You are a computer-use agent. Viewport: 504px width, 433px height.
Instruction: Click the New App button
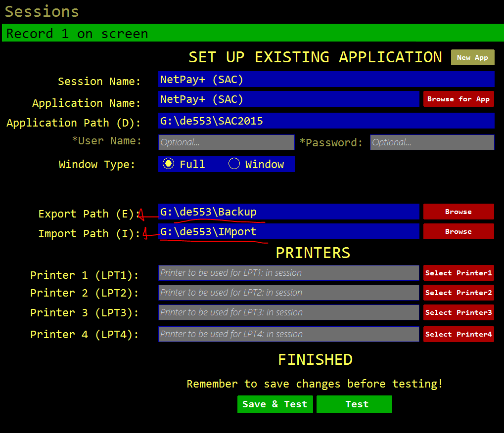(472, 57)
